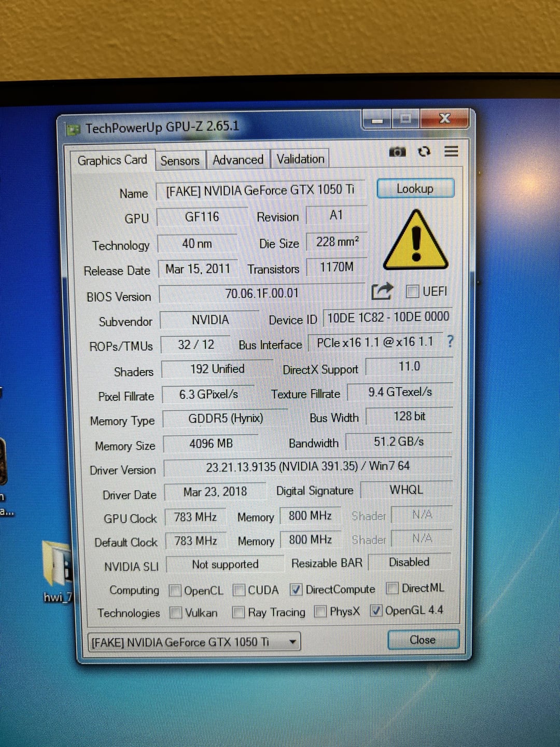Click the GPU Clock row Memory 800 MHz field
The image size is (560, 747).
pos(310,516)
